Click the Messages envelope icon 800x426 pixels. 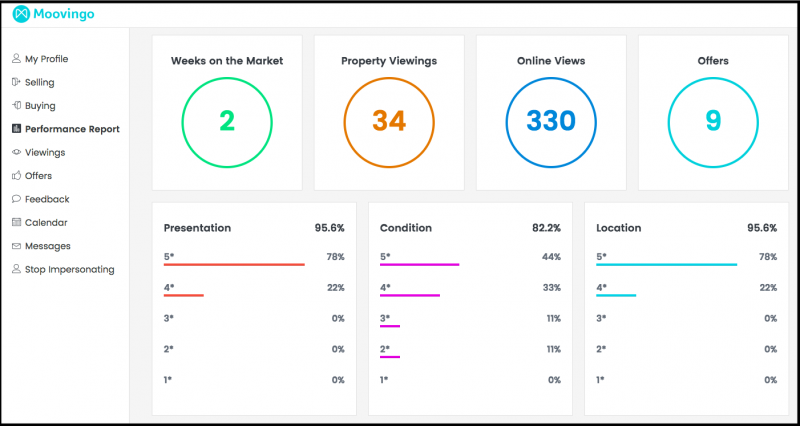click(x=16, y=246)
